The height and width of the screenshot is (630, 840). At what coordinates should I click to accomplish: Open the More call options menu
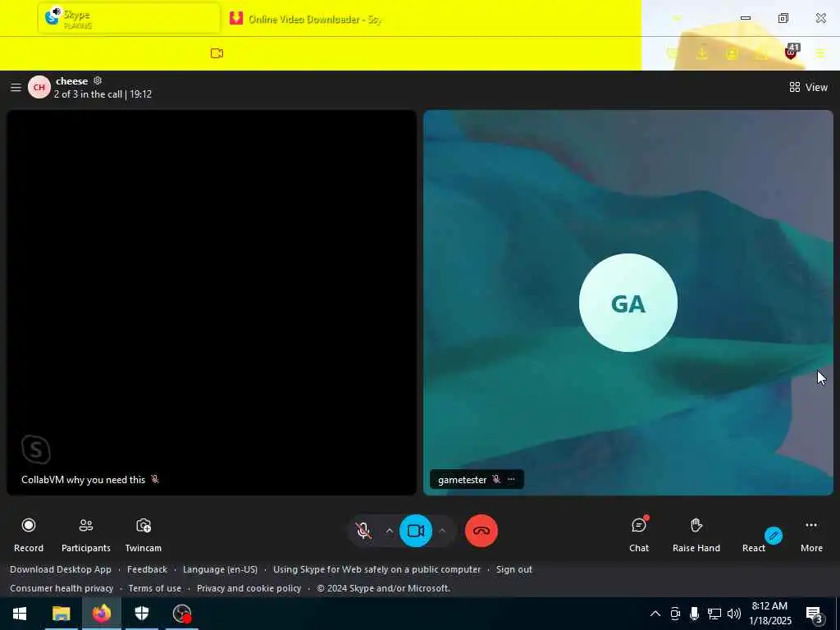(x=811, y=534)
